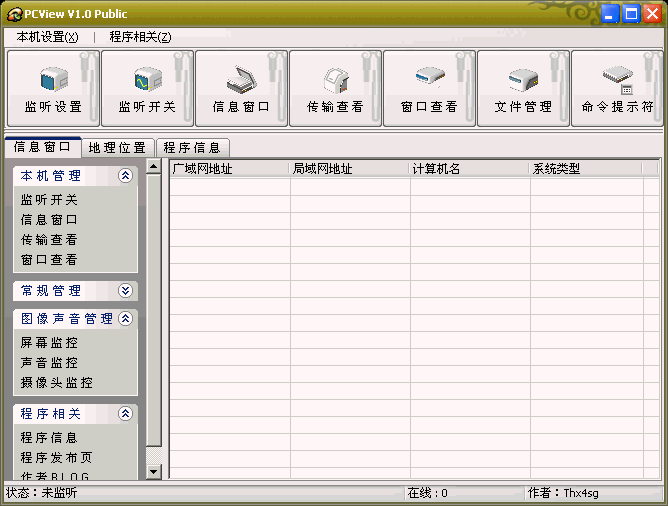Click 摄像头监控 sidebar link
Image resolution: width=668 pixels, height=506 pixels.
coord(56,383)
